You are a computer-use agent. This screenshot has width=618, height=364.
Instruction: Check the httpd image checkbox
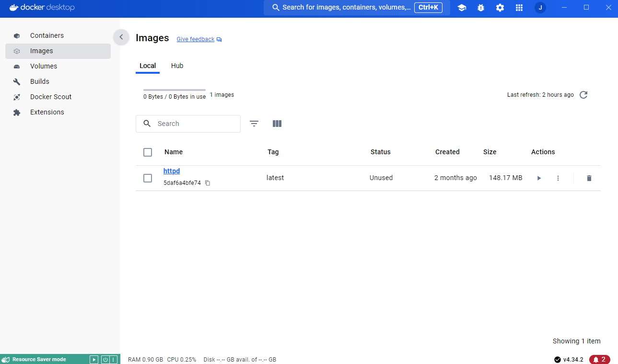pos(148,178)
